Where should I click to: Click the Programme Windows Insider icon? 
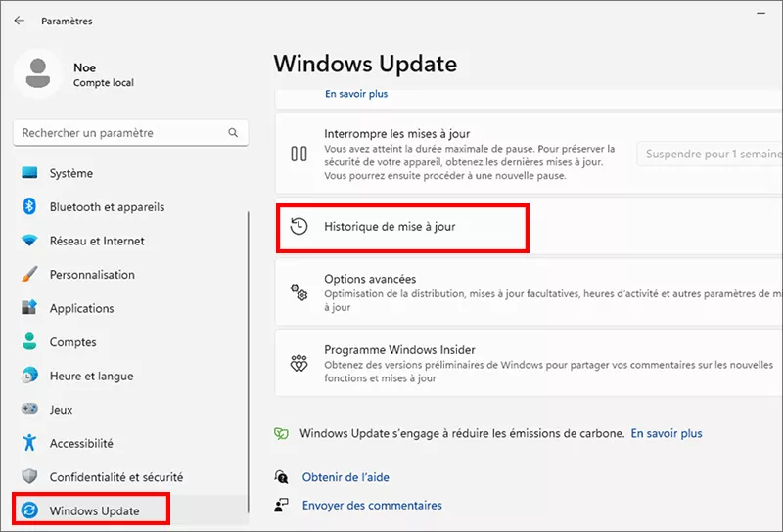pyautogui.click(x=299, y=362)
